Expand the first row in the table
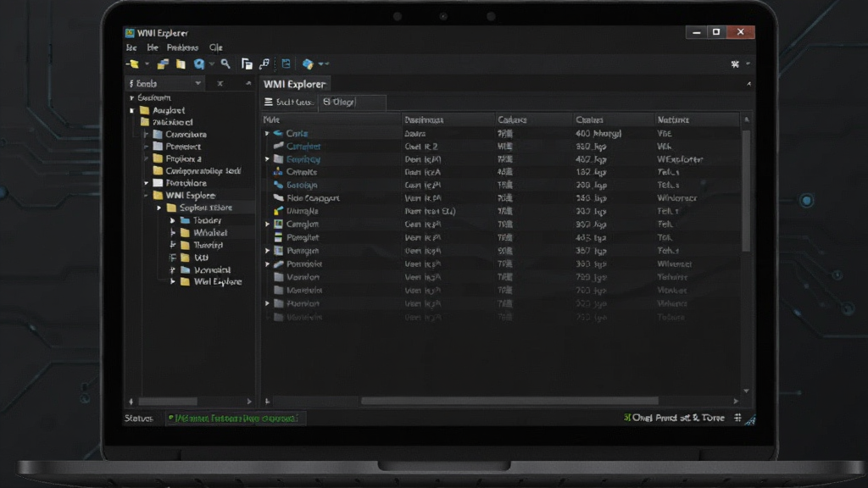Screen dimensions: 868x488 point(267,133)
